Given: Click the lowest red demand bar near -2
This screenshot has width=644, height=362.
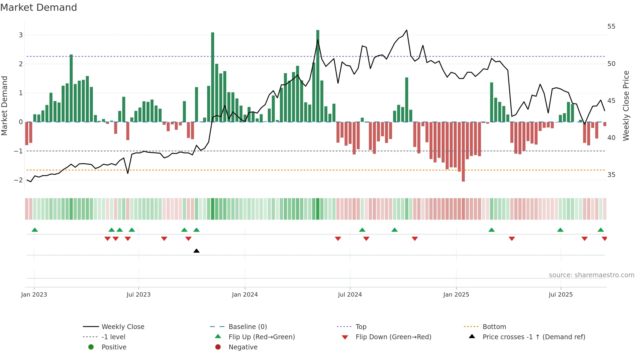Looking at the screenshot, I should point(463,152).
